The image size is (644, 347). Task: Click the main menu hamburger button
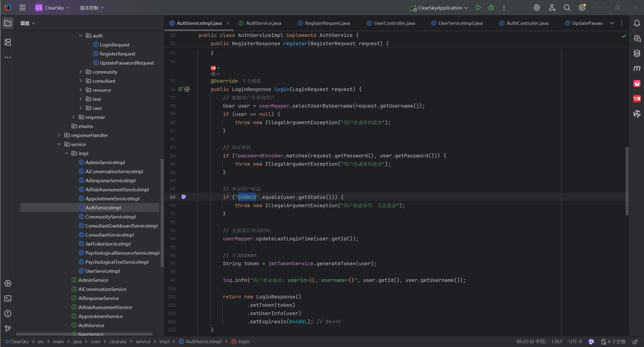pyautogui.click(x=22, y=8)
